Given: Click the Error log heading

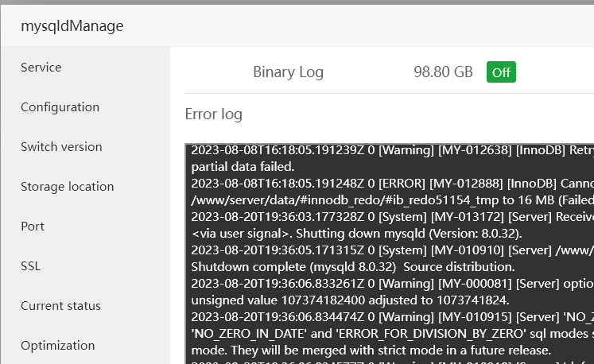Looking at the screenshot, I should point(214,114).
